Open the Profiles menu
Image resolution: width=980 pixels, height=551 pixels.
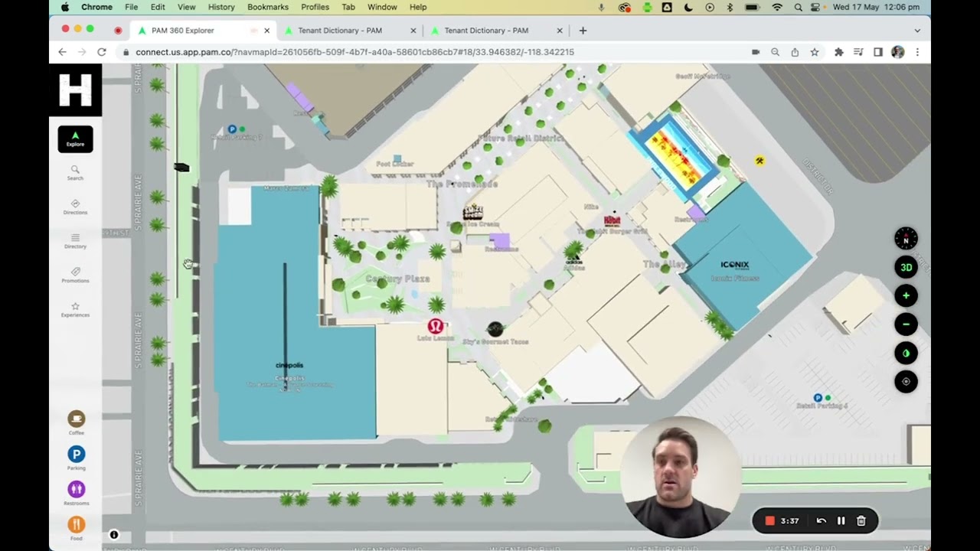coord(315,7)
